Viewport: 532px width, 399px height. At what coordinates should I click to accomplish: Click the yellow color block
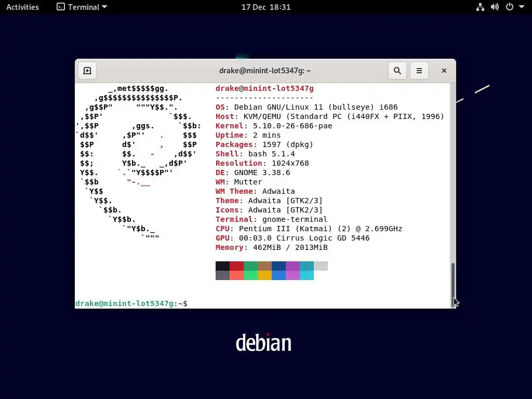[x=264, y=275]
